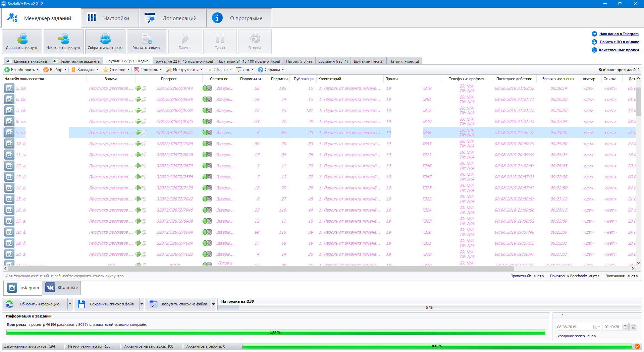Select the Бруталин 22 (< 15 подписчиков) tab
The width and height of the screenshot is (644, 352).
pyautogui.click(x=184, y=61)
